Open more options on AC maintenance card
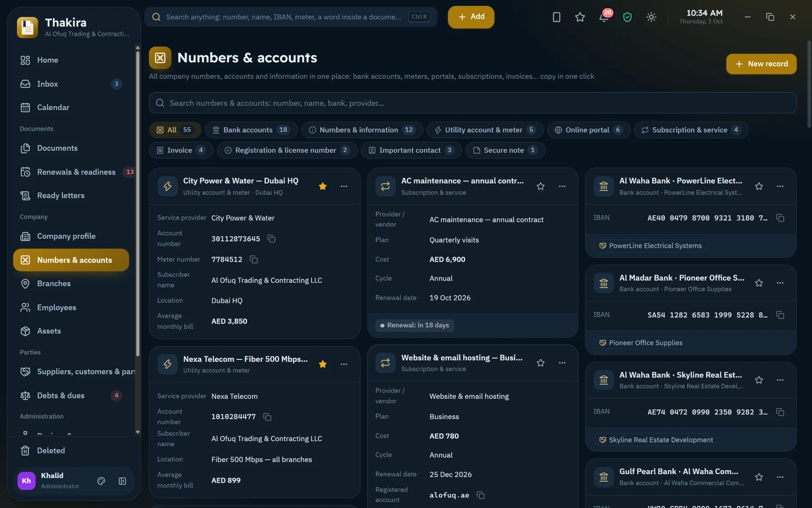Viewport: 812px width, 508px height. [562, 186]
